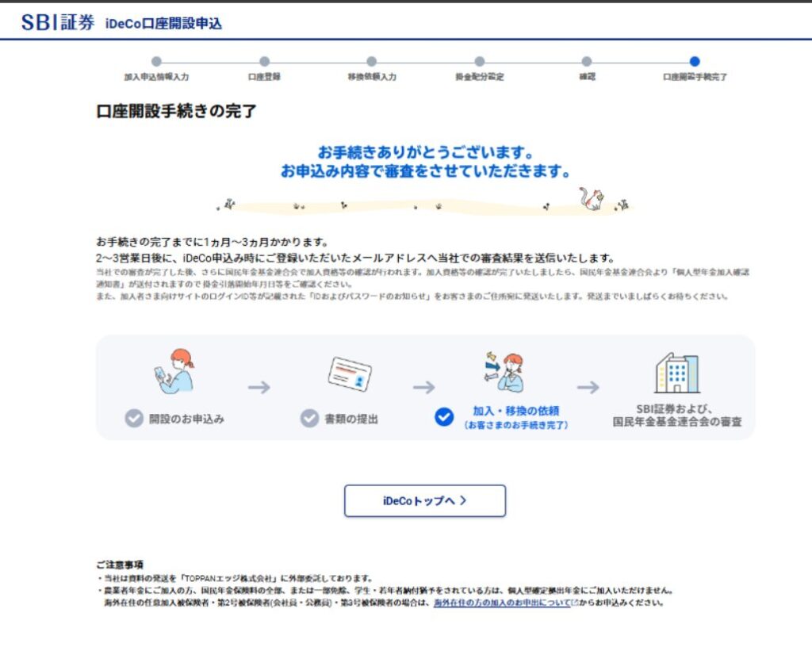The image size is (812, 655).
Task: Click the arrow between 書類の提出 and 加入・移換の依頼
Action: [423, 387]
